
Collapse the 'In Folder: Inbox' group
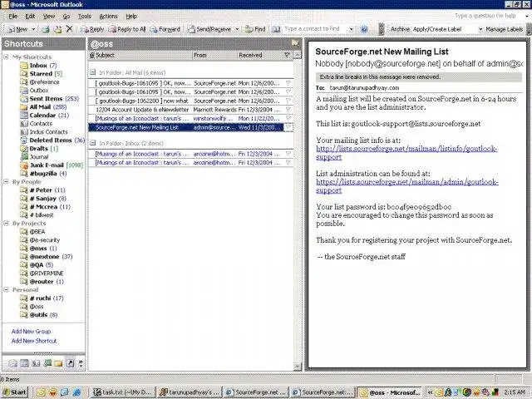(x=92, y=143)
